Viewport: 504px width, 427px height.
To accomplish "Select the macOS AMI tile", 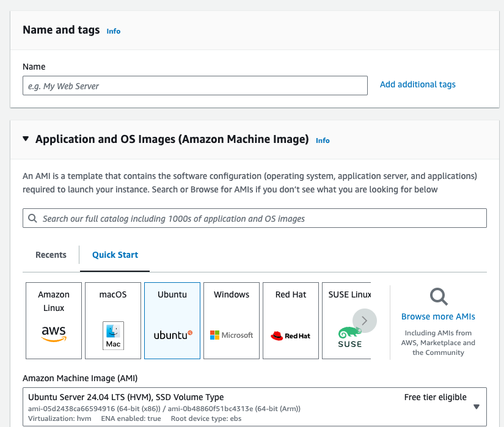I will [113, 321].
